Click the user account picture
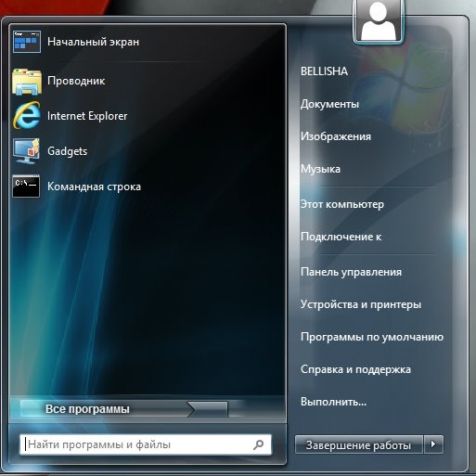Image resolution: width=476 pixels, height=476 pixels. (x=378, y=21)
